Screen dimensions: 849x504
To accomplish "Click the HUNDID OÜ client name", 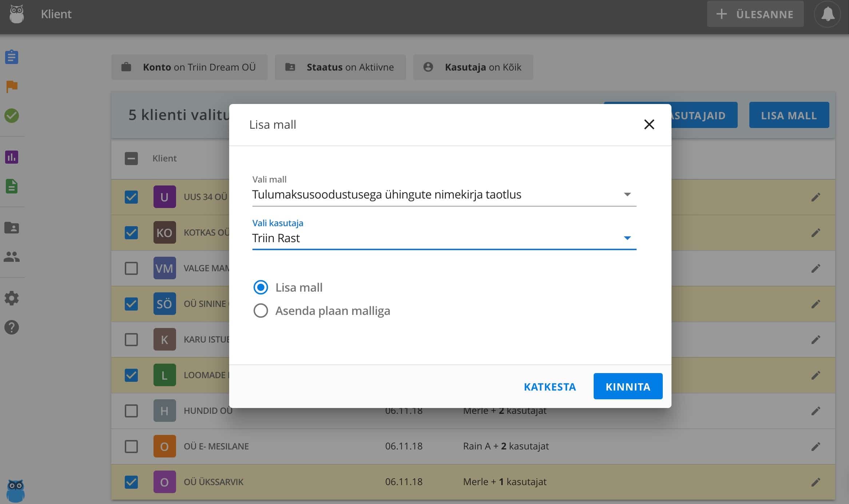I will pos(208,411).
